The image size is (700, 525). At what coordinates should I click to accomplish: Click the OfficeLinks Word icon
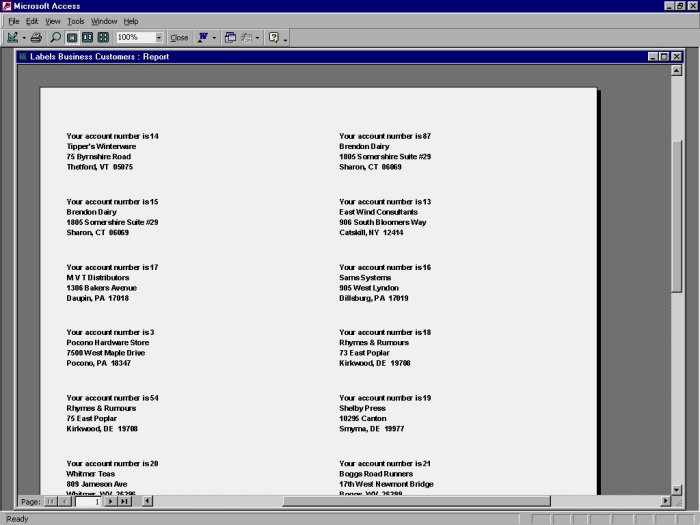point(202,37)
